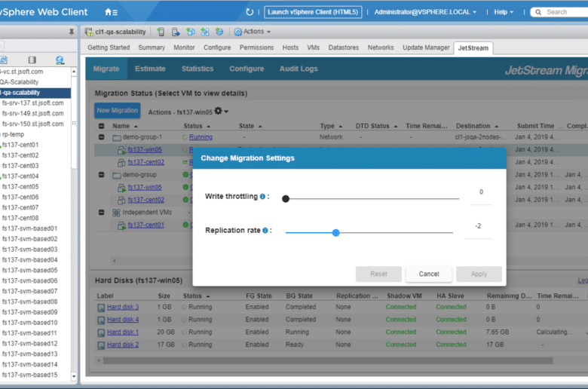Click the Replication rate slider handle
Screen dimensions: 588x389
(x=335, y=233)
